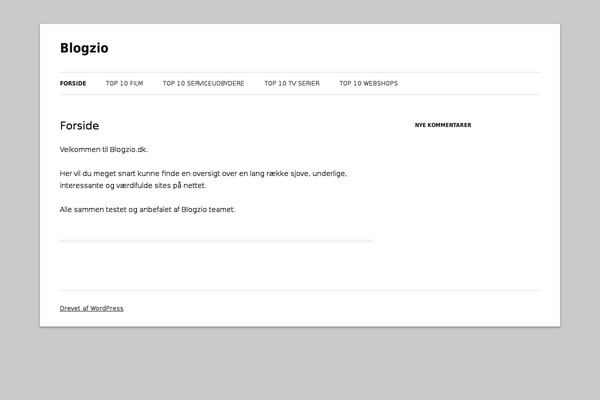The height and width of the screenshot is (400, 600).
Task: Open the Blogzio site title link
Action: tap(84, 48)
